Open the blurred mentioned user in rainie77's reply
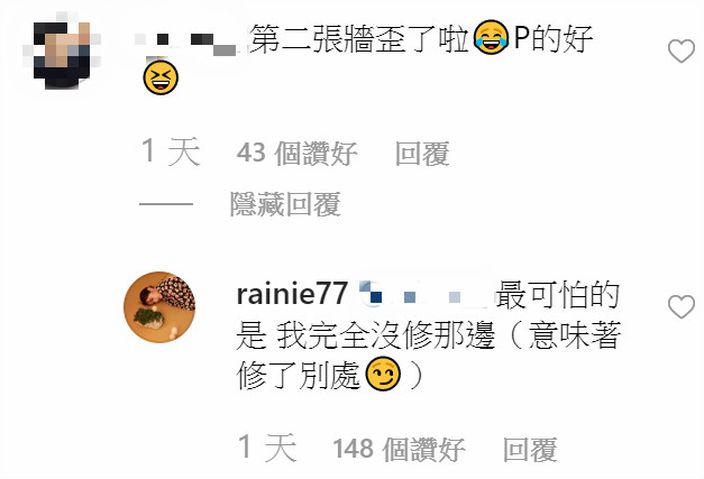 coord(425,295)
